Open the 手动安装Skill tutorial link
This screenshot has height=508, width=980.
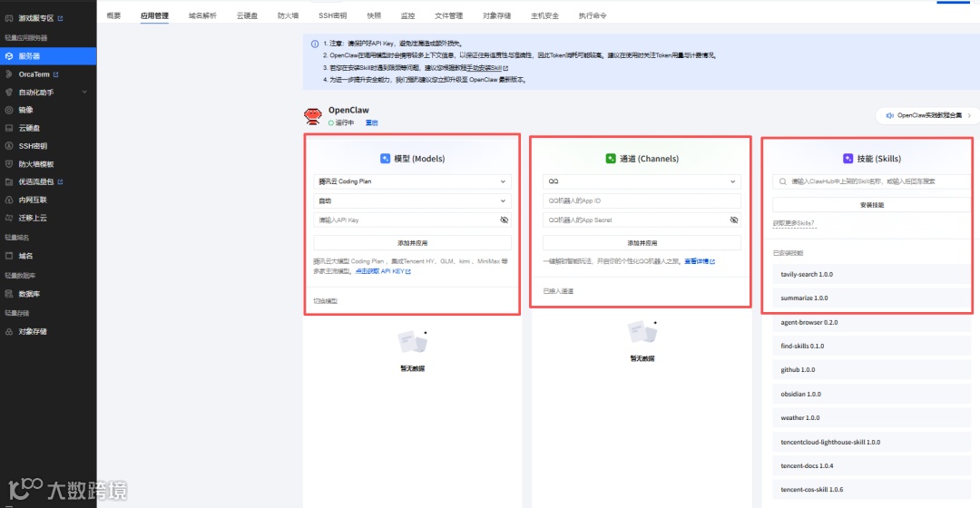(x=487, y=68)
